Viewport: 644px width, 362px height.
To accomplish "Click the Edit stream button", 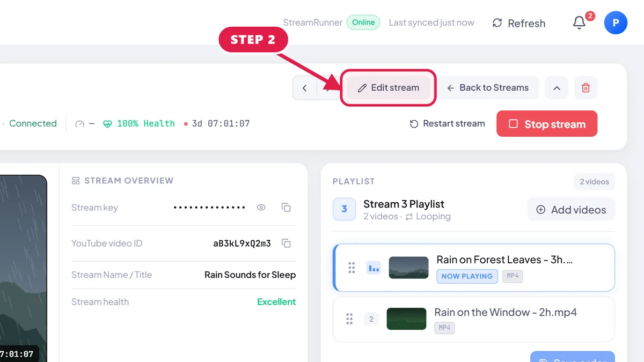I will tap(389, 88).
